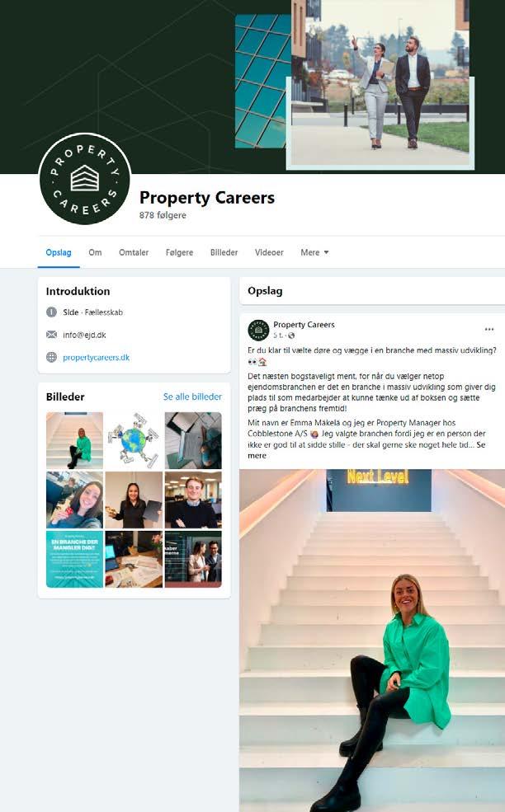
Task: Click the envelope icon next to info@ejd.dk
Action: pos(51,335)
